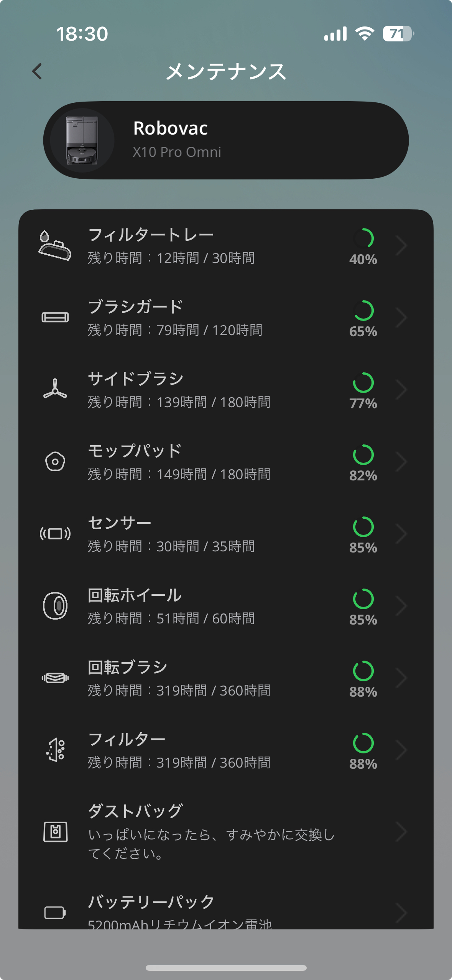The image size is (452, 980).
Task: Tap the sensor icon
Action: click(55, 534)
